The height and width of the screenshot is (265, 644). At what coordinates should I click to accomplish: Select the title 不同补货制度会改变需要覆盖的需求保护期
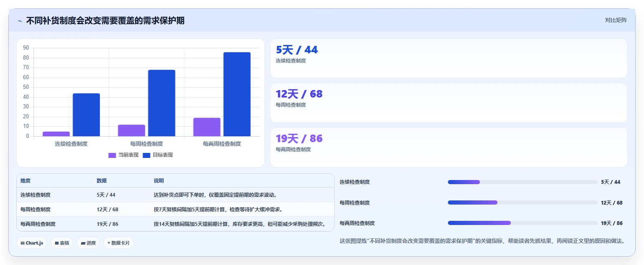pyautogui.click(x=105, y=20)
